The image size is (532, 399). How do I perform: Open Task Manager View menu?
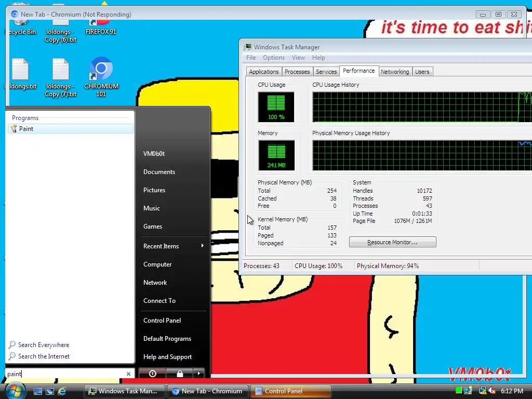pyautogui.click(x=298, y=58)
